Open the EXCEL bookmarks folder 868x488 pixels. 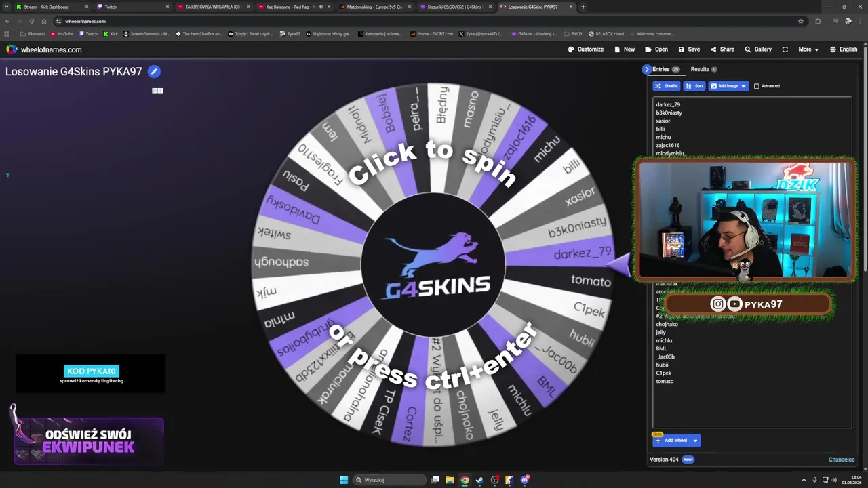point(574,33)
